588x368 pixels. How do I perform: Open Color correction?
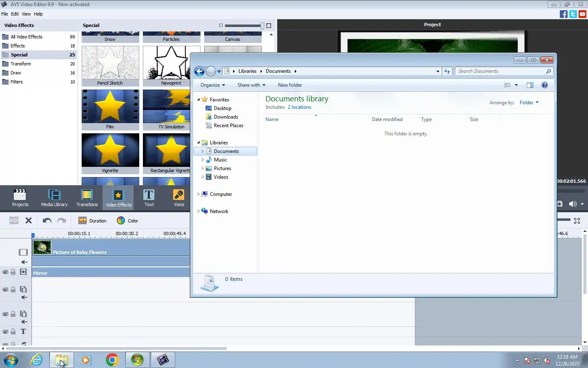pyautogui.click(x=127, y=221)
